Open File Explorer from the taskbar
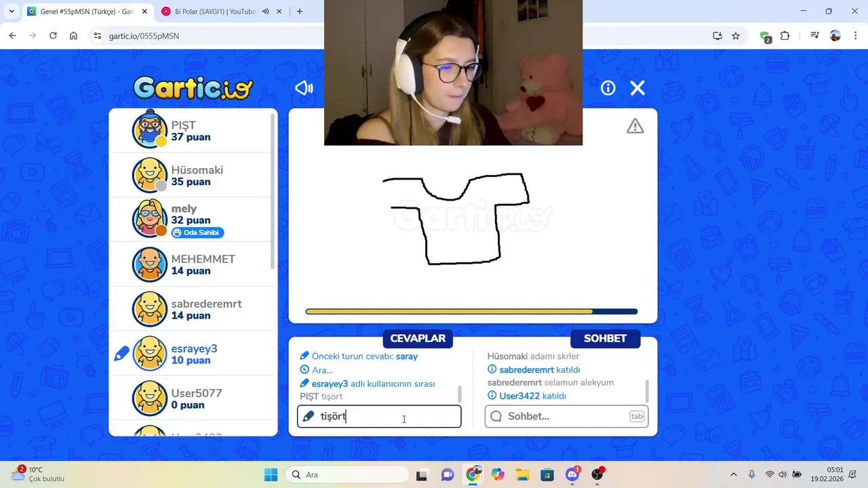 [522, 474]
